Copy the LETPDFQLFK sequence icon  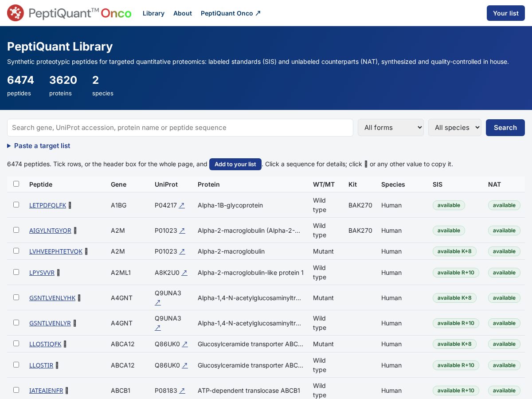[70, 205]
